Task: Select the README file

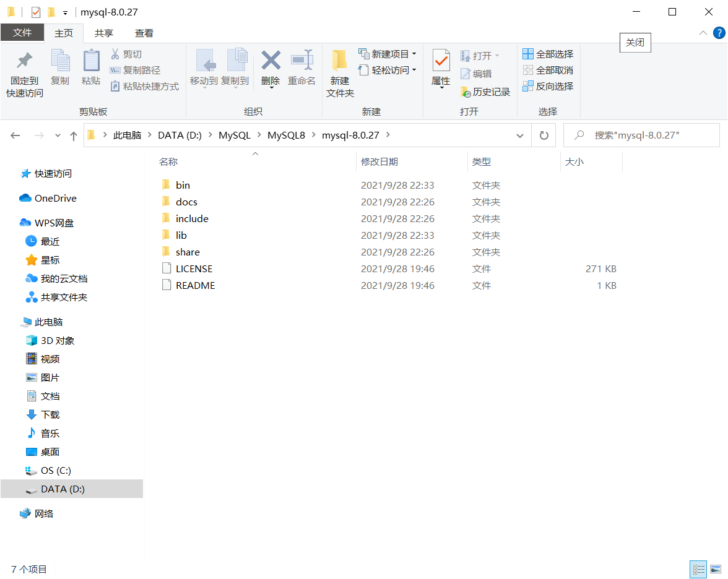Action: (x=195, y=285)
